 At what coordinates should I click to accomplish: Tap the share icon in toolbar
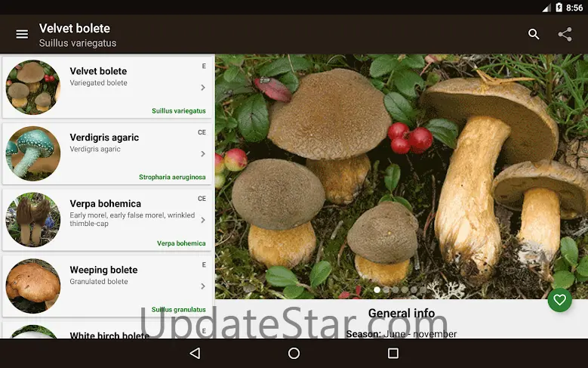[x=565, y=34]
